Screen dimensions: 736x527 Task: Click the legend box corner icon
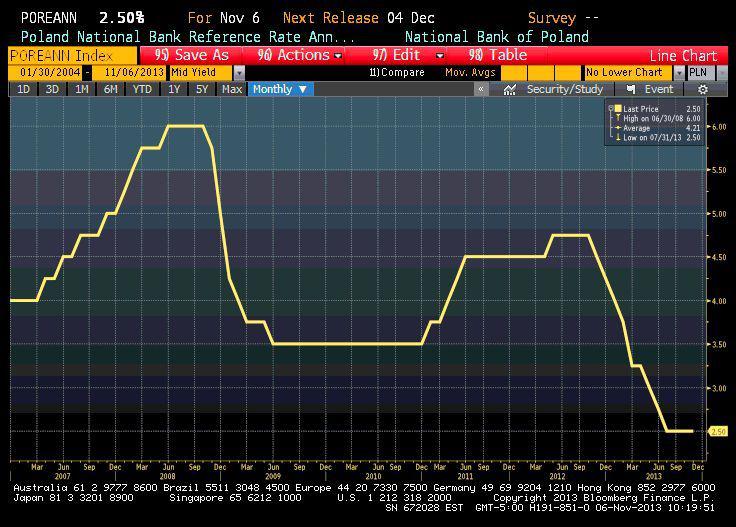coord(609,107)
